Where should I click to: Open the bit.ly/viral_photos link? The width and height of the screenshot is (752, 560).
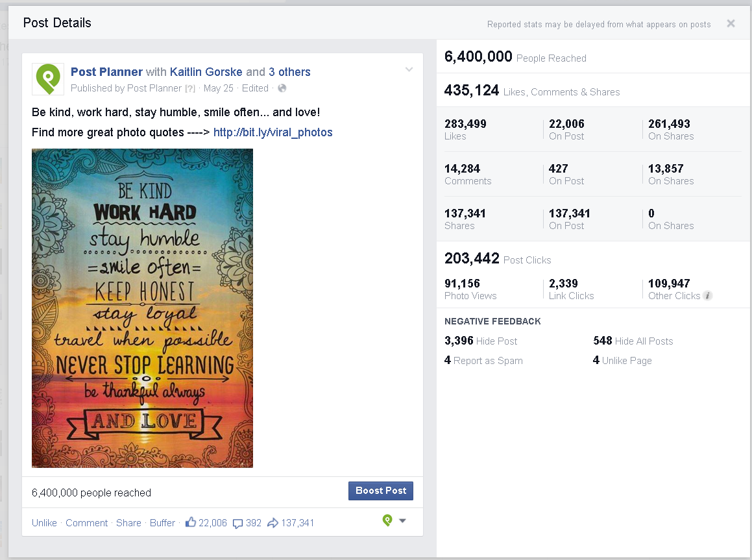(273, 132)
